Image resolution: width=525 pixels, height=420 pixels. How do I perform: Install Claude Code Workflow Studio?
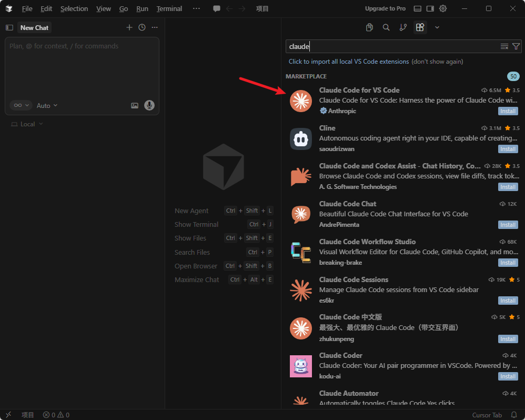[x=508, y=263]
